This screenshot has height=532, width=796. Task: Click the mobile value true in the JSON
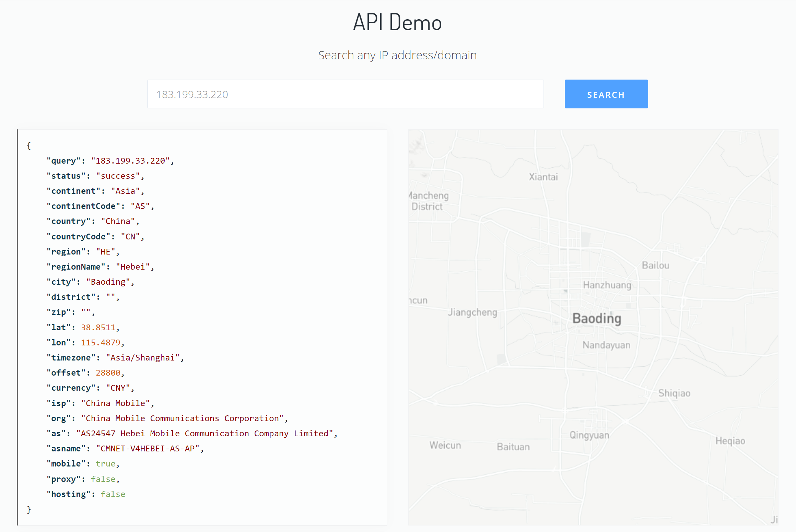click(x=105, y=464)
